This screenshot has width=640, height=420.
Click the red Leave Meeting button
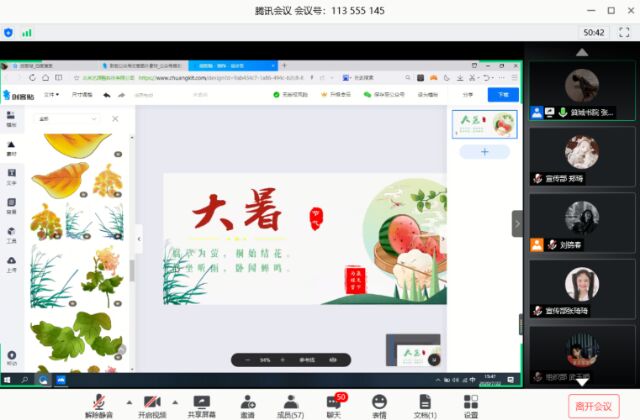point(593,406)
